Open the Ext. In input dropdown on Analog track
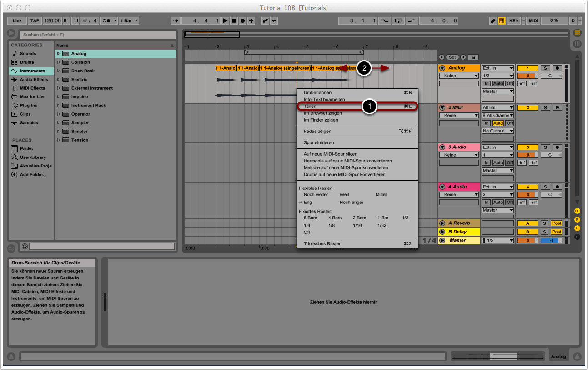Screen dimensions: 588x370 pos(498,68)
